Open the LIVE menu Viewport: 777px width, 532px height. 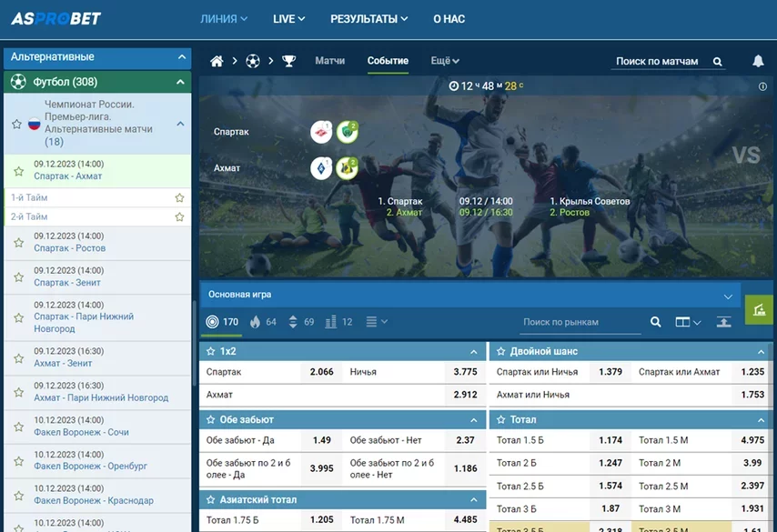288,19
